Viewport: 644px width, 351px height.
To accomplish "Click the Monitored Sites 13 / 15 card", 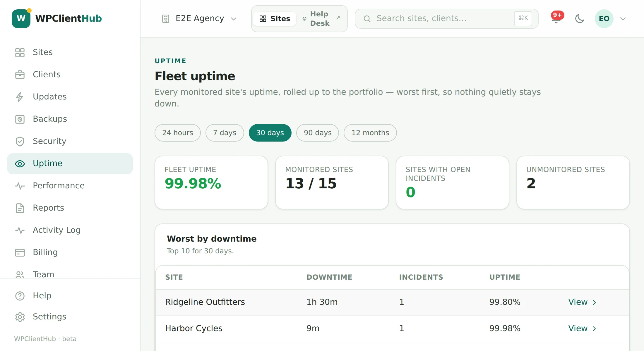I will 332,183.
